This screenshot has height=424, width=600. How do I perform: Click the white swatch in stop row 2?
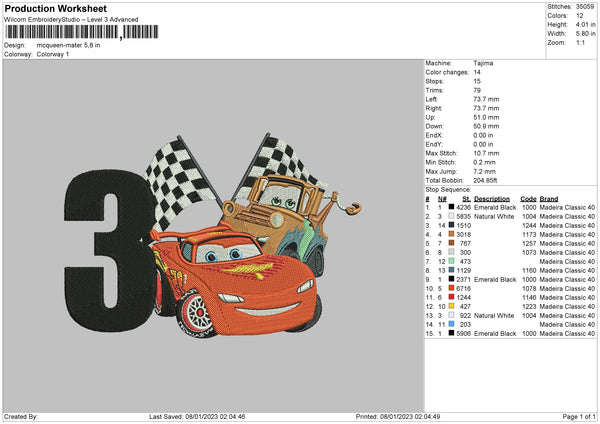click(452, 216)
